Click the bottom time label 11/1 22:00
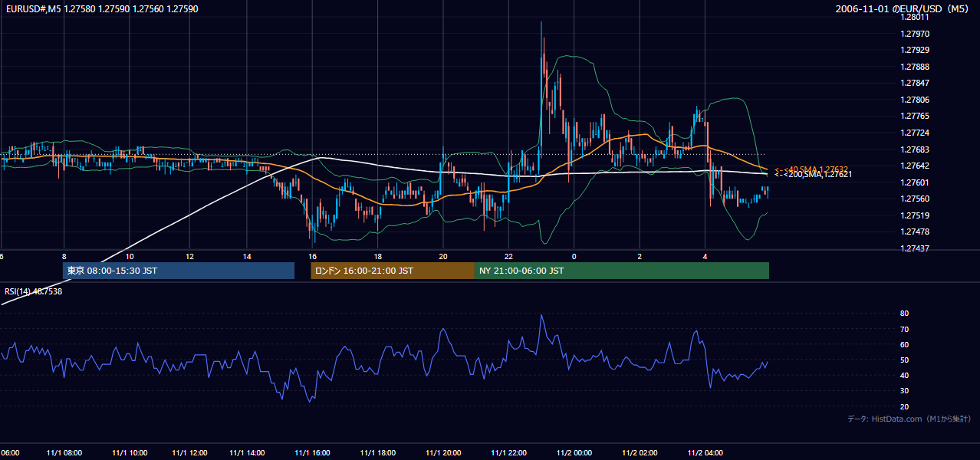 (508, 452)
